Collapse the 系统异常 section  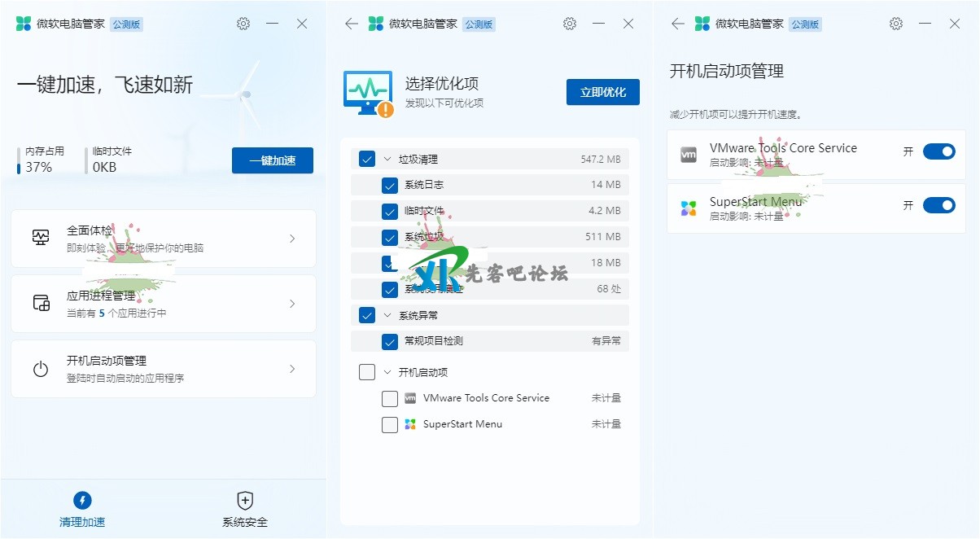coord(387,315)
